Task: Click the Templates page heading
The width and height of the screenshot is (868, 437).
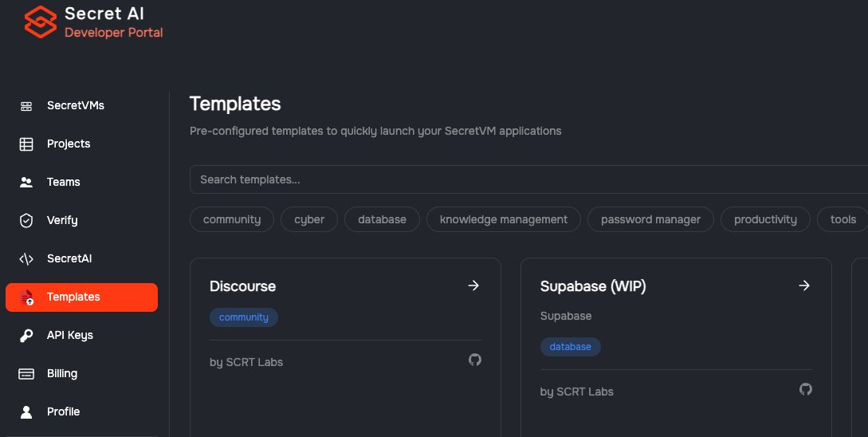Action: click(x=235, y=104)
